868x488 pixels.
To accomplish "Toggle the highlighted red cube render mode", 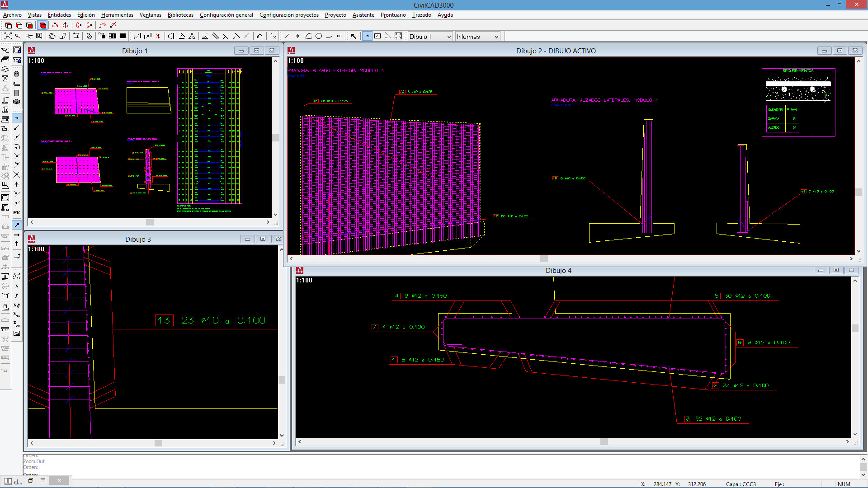I will [43, 25].
